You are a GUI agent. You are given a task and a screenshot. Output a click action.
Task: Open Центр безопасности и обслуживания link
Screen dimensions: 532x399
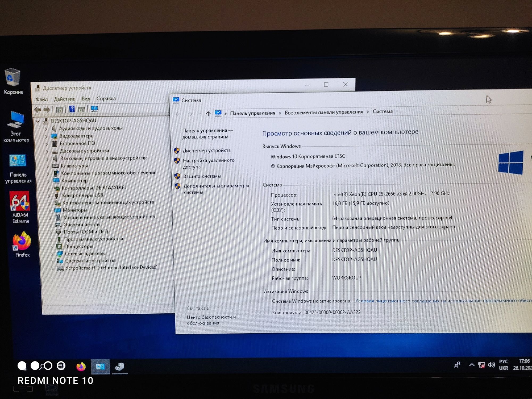(x=211, y=320)
